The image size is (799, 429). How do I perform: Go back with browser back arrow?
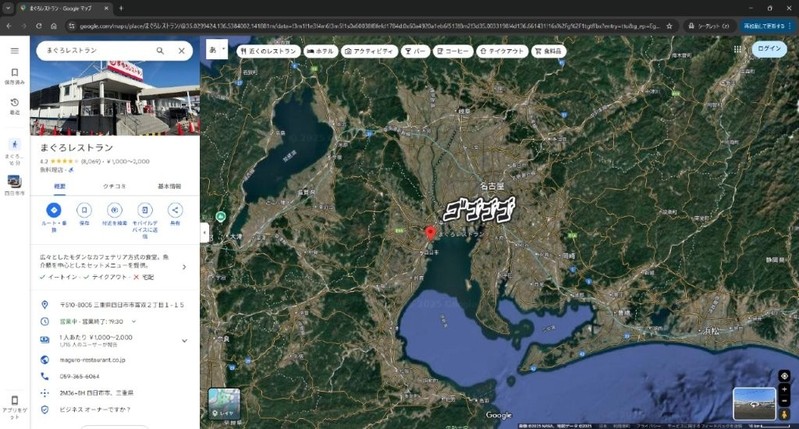tap(9, 26)
